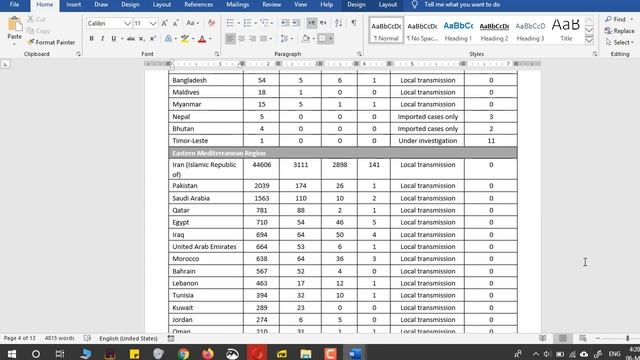Click the Cut scissors command
Image resolution: width=640 pixels, height=360 pixels.
pyautogui.click(x=36, y=19)
